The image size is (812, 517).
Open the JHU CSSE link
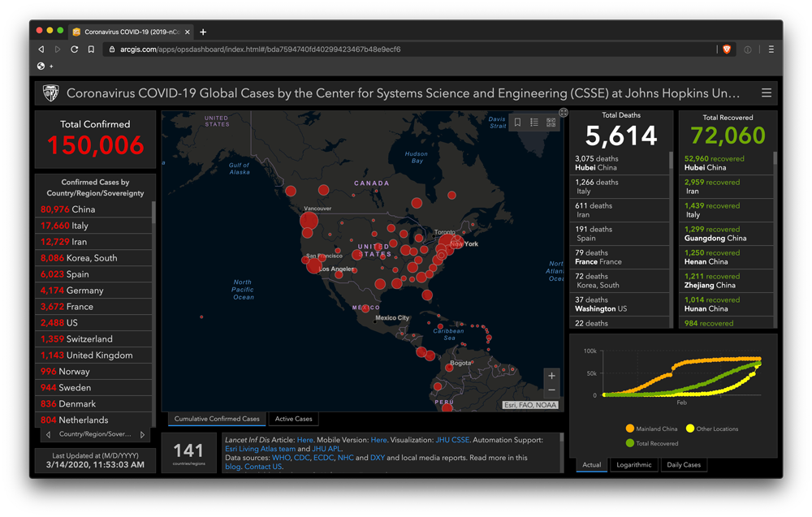point(452,440)
